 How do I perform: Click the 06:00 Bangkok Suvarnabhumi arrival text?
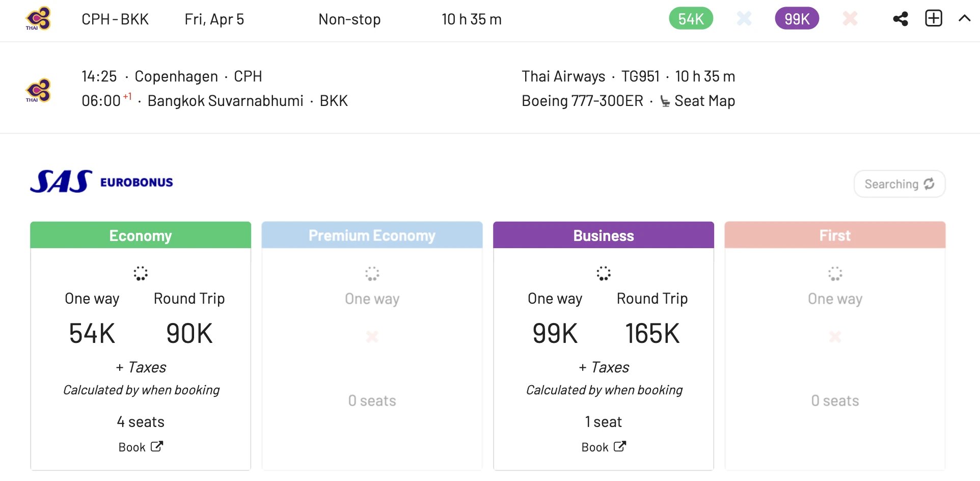(214, 101)
